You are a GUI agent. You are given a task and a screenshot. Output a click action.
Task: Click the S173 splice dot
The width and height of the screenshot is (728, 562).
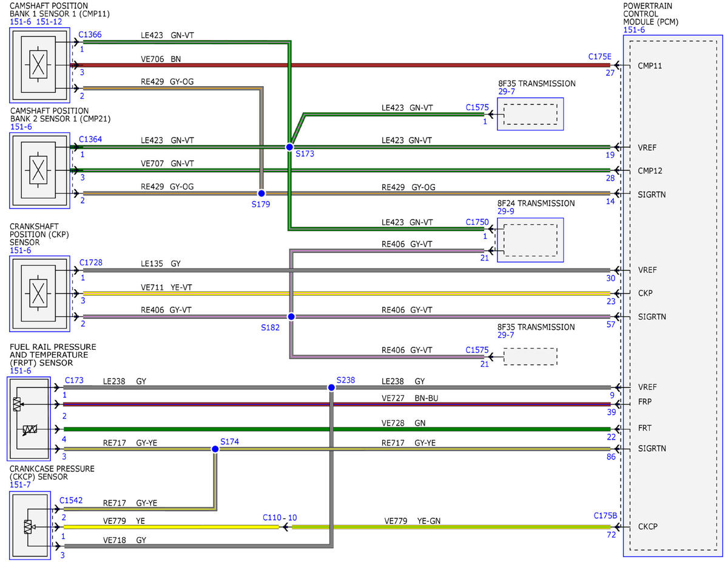(x=290, y=147)
